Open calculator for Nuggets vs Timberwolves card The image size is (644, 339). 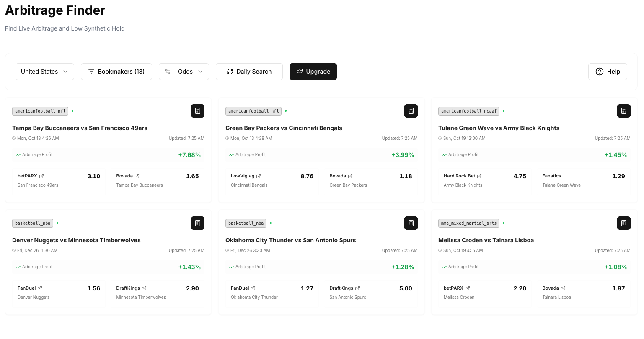click(198, 223)
